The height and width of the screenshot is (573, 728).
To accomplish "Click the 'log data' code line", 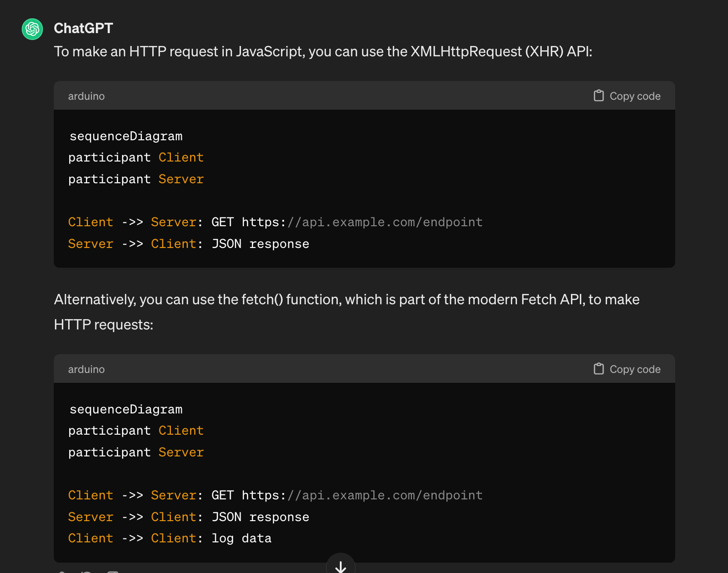I will (170, 538).
